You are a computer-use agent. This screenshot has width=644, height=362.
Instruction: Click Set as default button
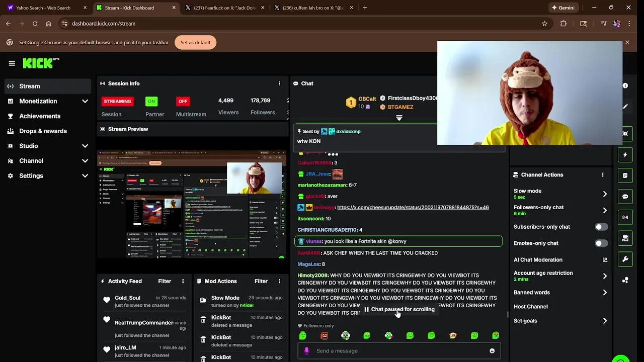pos(196,43)
